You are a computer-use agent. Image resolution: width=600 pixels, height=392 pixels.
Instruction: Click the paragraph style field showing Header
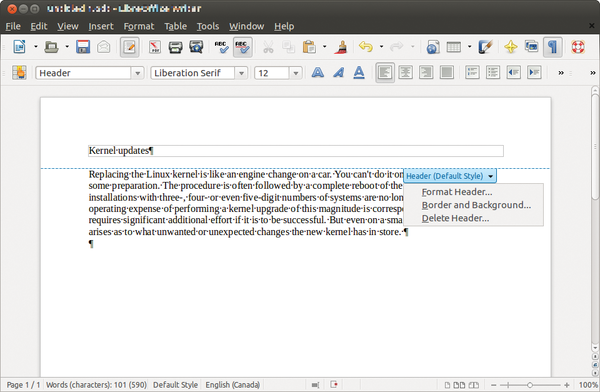[x=83, y=73]
